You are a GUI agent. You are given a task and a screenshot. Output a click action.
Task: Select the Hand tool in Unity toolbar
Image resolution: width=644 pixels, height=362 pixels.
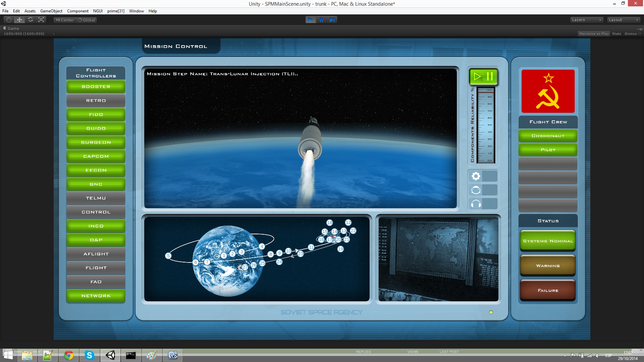(x=9, y=20)
